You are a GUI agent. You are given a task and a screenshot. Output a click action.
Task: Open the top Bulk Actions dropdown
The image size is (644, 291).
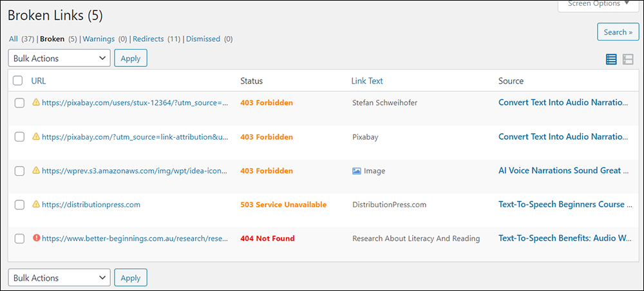(59, 58)
